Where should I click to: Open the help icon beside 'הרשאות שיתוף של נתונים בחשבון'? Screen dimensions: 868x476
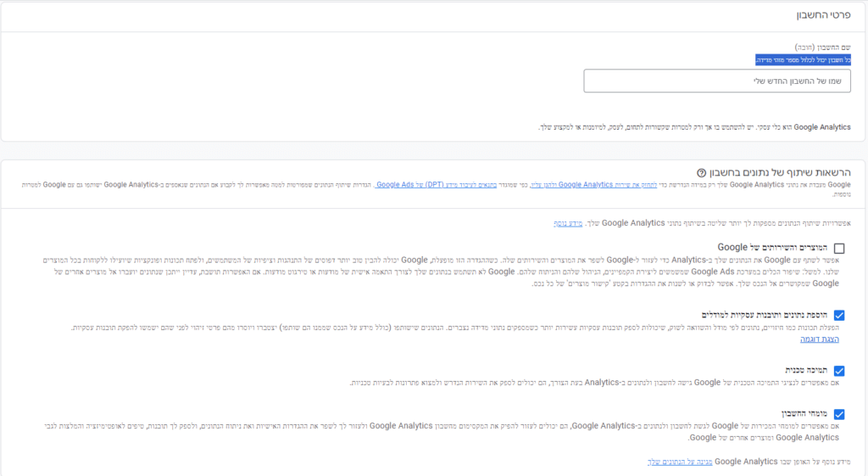(x=701, y=173)
